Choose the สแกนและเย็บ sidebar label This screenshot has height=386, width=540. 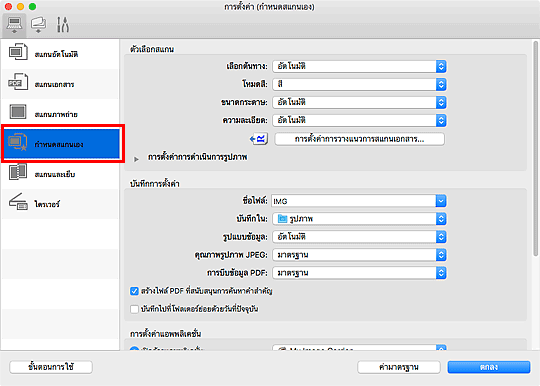(x=54, y=174)
